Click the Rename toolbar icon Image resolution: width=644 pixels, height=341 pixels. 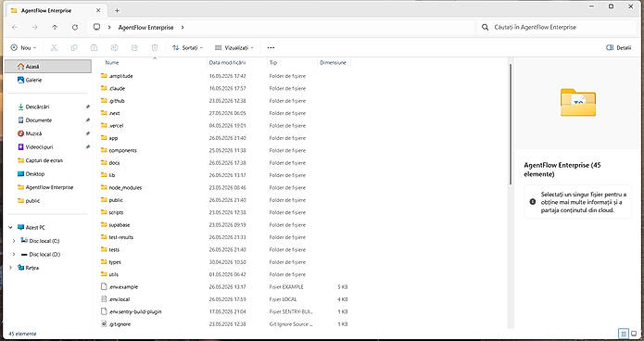click(114, 47)
